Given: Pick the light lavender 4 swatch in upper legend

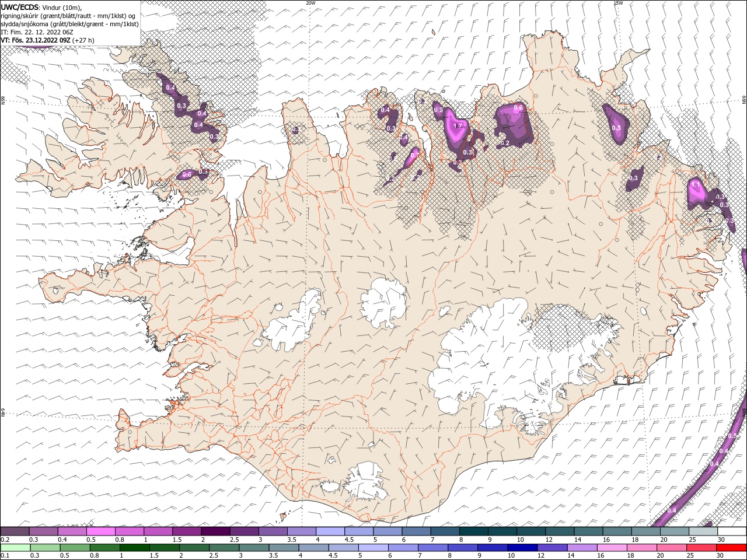Looking at the screenshot, I should (x=330, y=531).
